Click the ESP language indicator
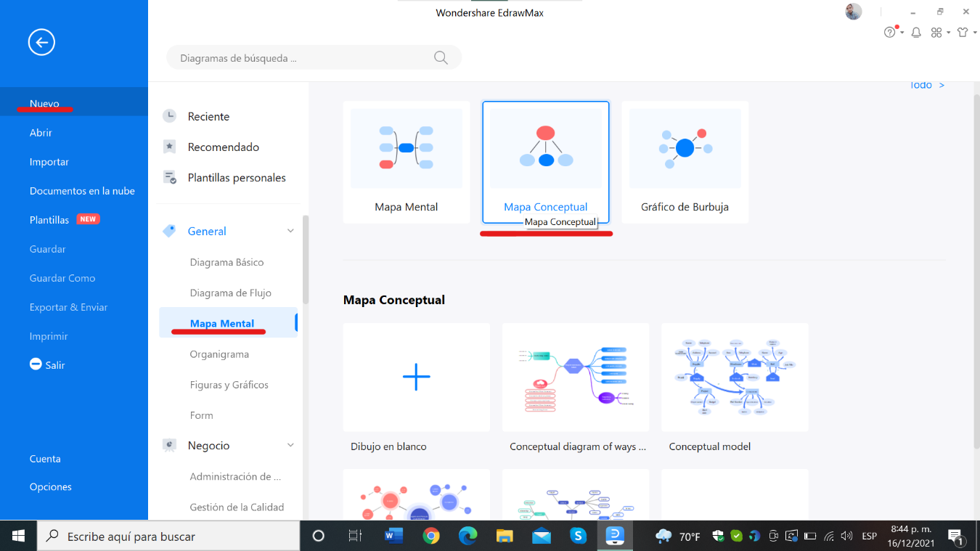This screenshot has width=980, height=551. [x=869, y=536]
